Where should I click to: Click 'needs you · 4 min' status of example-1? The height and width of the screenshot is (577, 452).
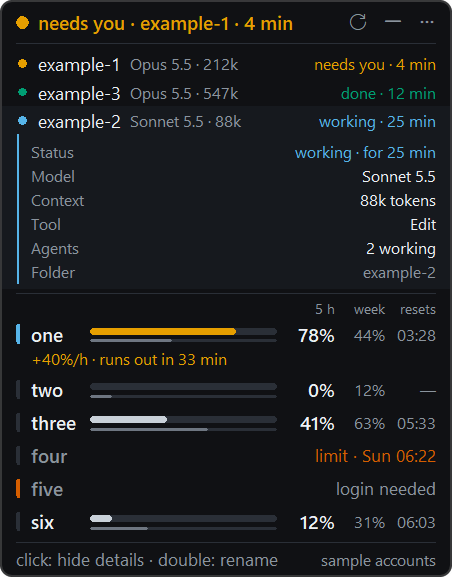click(375, 65)
